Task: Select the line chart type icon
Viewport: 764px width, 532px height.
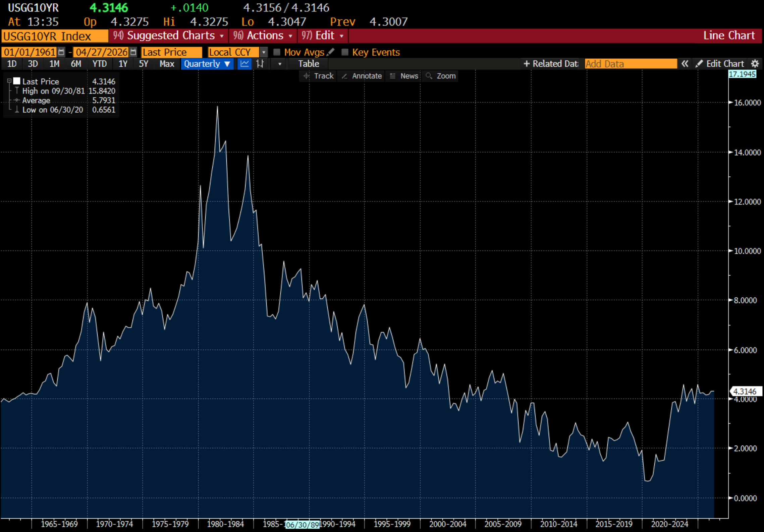Action: pos(244,64)
